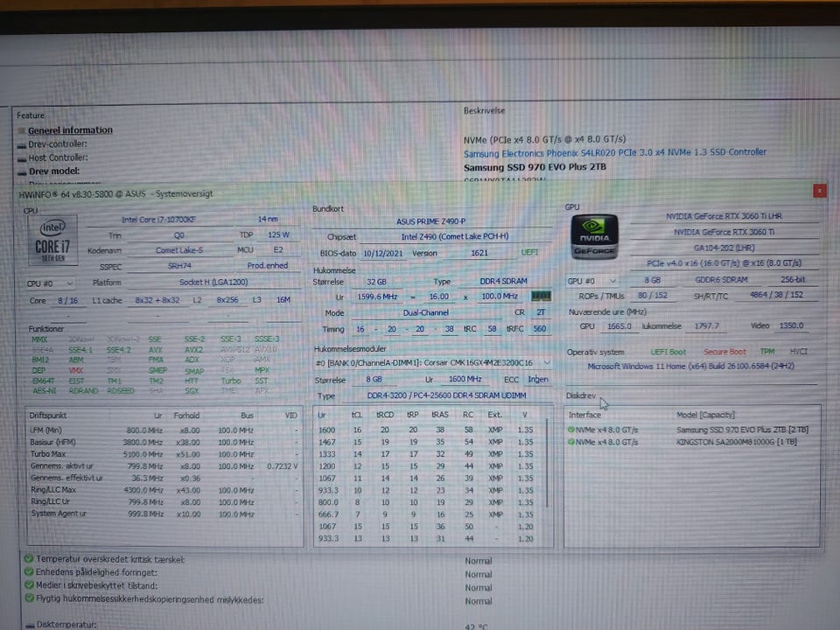Click the Samsung Electronics Phoenix controller link
Screen dimensions: 840x630
click(x=614, y=152)
